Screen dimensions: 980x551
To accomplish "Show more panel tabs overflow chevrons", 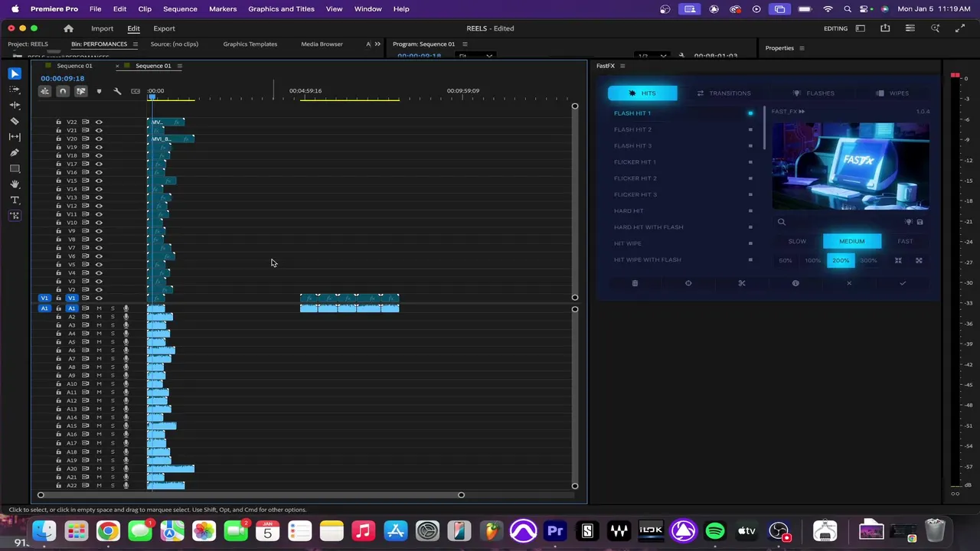I will click(x=377, y=44).
